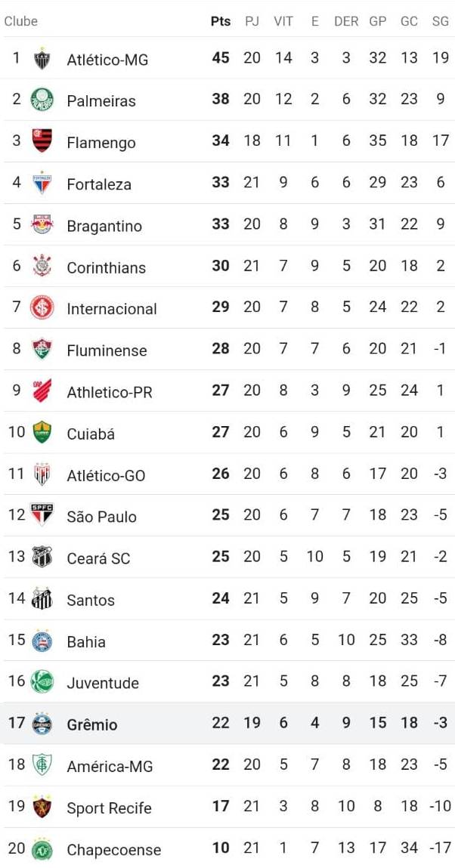The image size is (455, 868).
Task: Click the Atlético-MG club crest
Action: click(42, 59)
